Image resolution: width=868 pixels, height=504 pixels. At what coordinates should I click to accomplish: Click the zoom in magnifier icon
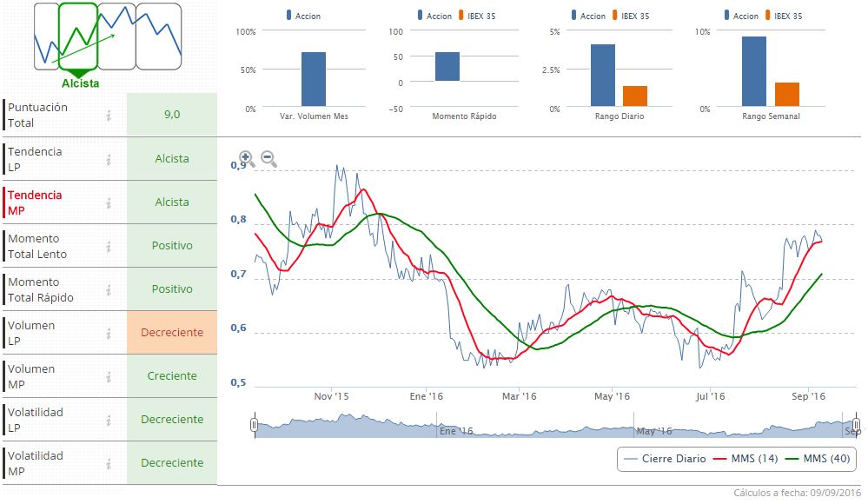click(x=247, y=159)
